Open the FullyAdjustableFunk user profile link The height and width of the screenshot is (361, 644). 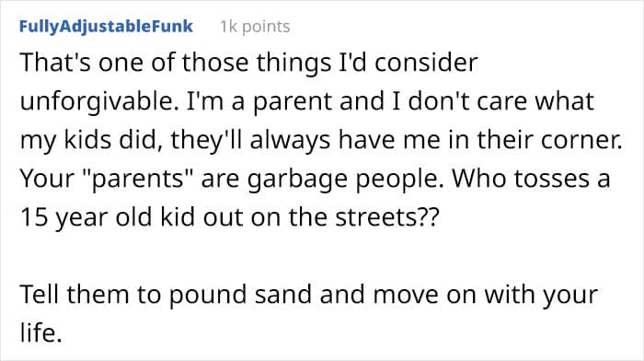(x=106, y=27)
